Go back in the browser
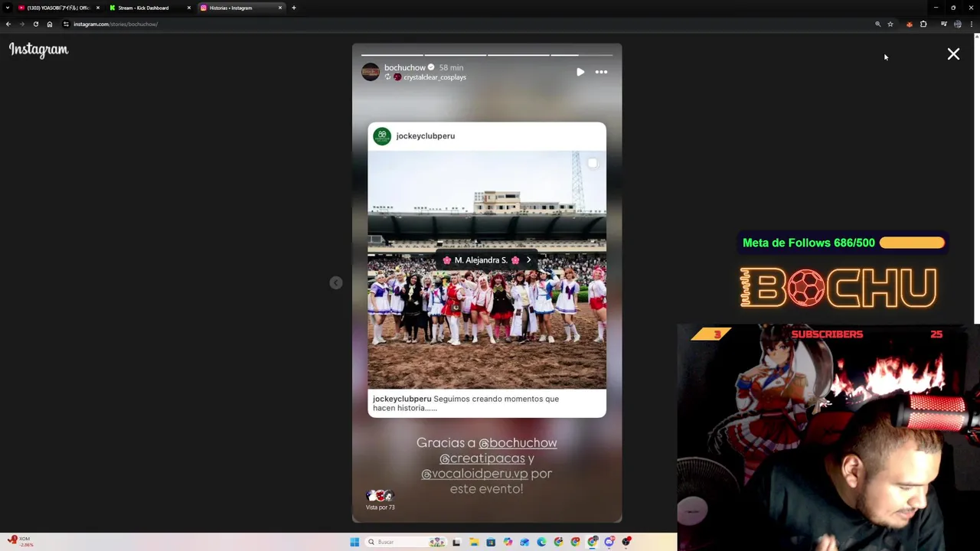 8,24
